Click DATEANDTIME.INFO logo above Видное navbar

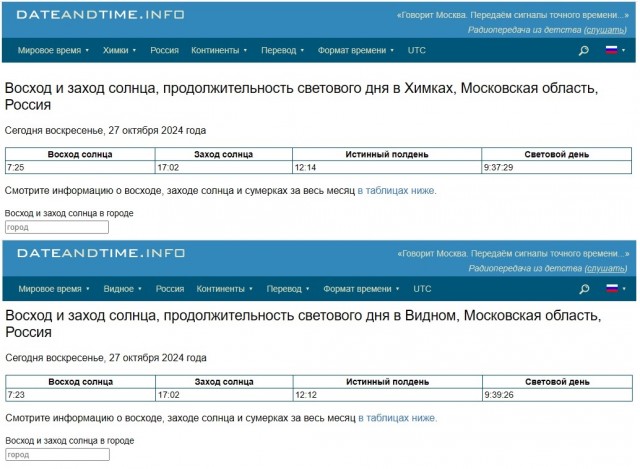pyautogui.click(x=101, y=253)
